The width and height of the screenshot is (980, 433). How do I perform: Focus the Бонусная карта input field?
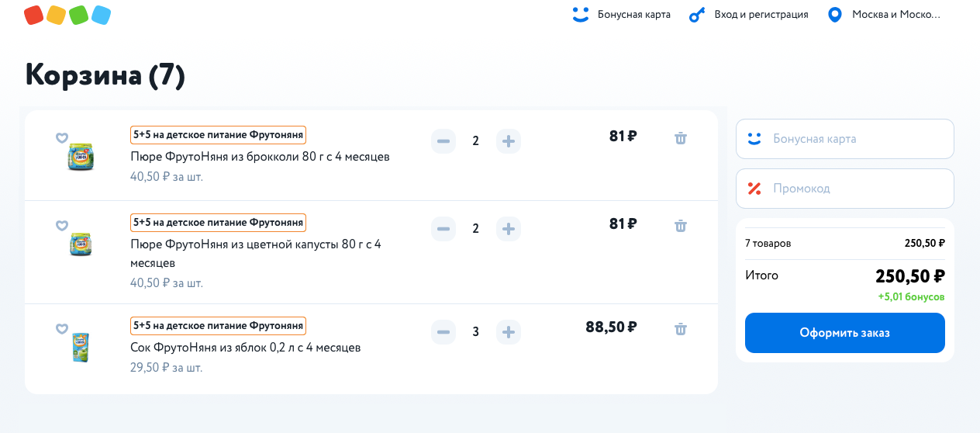pos(845,139)
